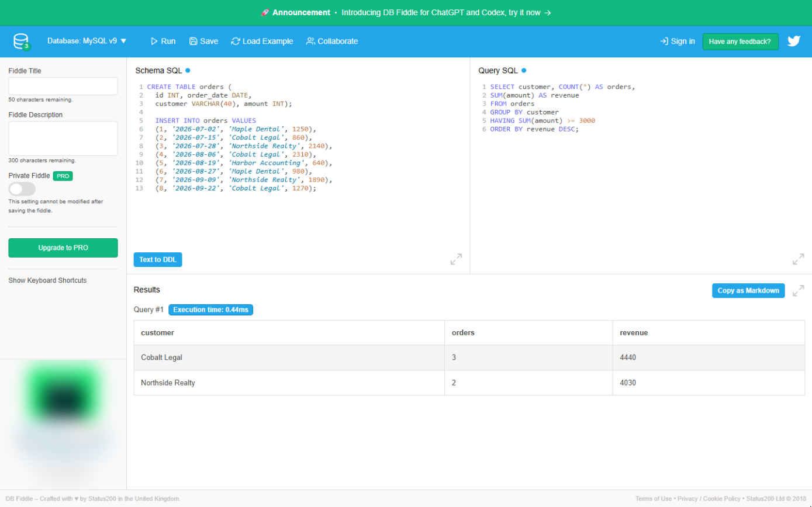The width and height of the screenshot is (812, 507).
Task: Click into the Fiddle Title input field
Action: click(63, 86)
